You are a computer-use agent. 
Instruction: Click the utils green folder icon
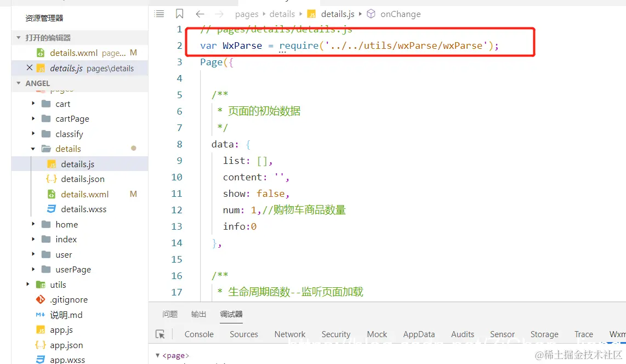click(41, 285)
